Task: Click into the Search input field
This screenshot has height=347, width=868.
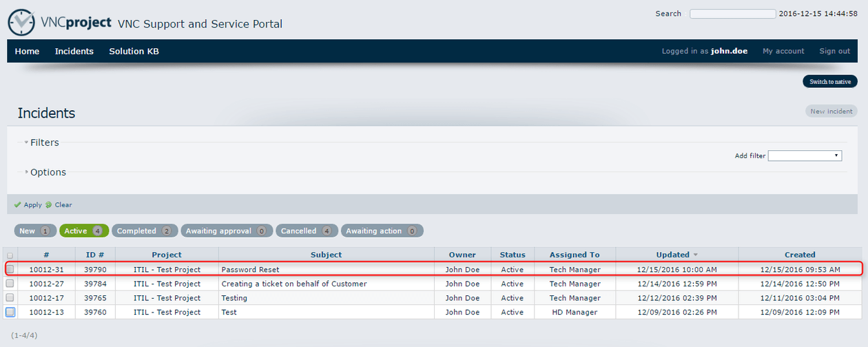Action: [x=732, y=14]
